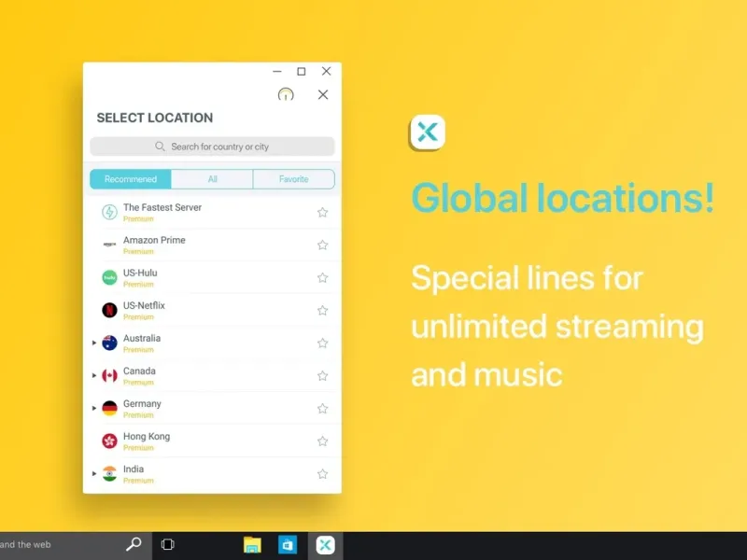Select the Australia location

coord(213,343)
